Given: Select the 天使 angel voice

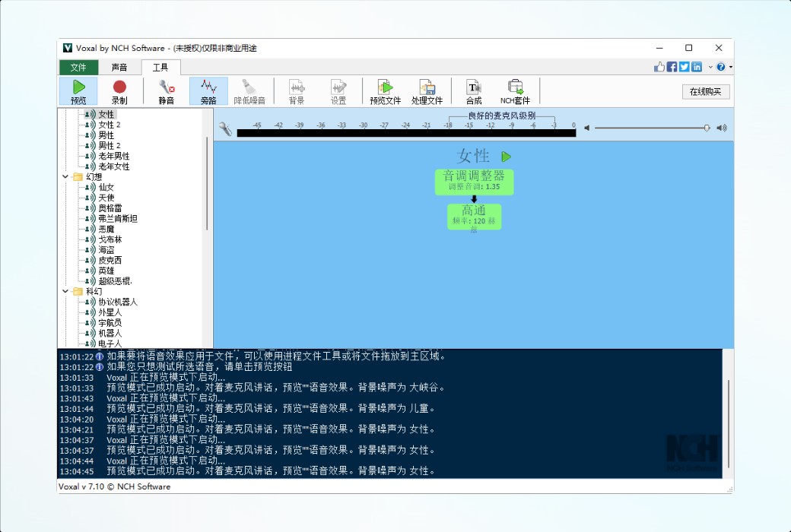Looking at the screenshot, I should click(106, 198).
